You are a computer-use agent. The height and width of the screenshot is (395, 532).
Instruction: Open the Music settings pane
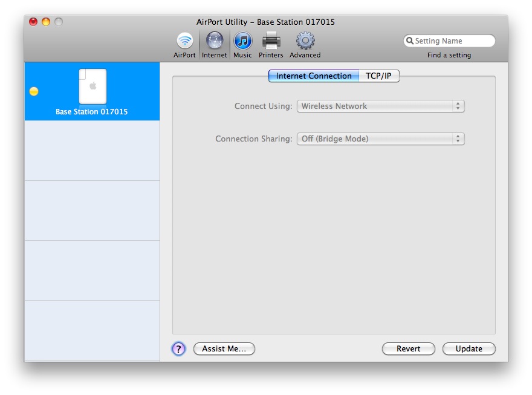[x=242, y=45]
